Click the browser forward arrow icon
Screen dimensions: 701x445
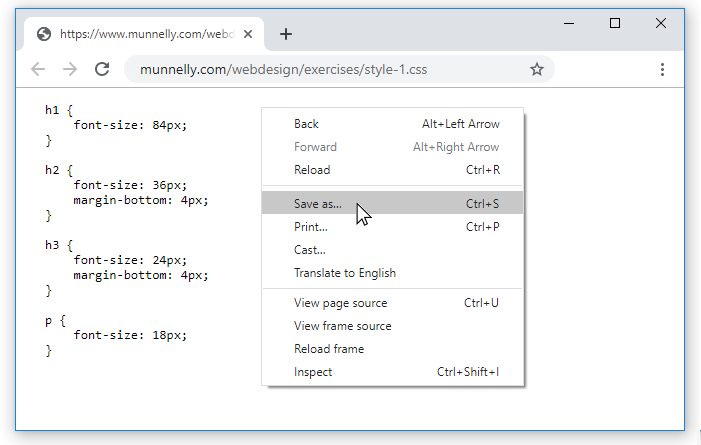70,69
